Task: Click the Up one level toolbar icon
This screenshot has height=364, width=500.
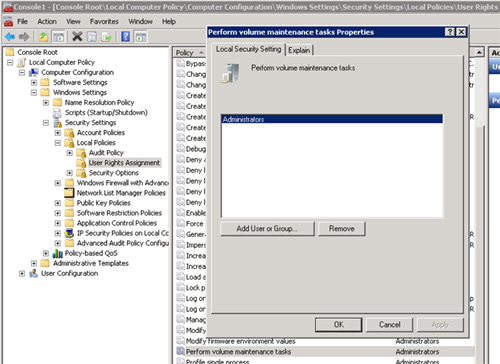Action: (x=43, y=37)
